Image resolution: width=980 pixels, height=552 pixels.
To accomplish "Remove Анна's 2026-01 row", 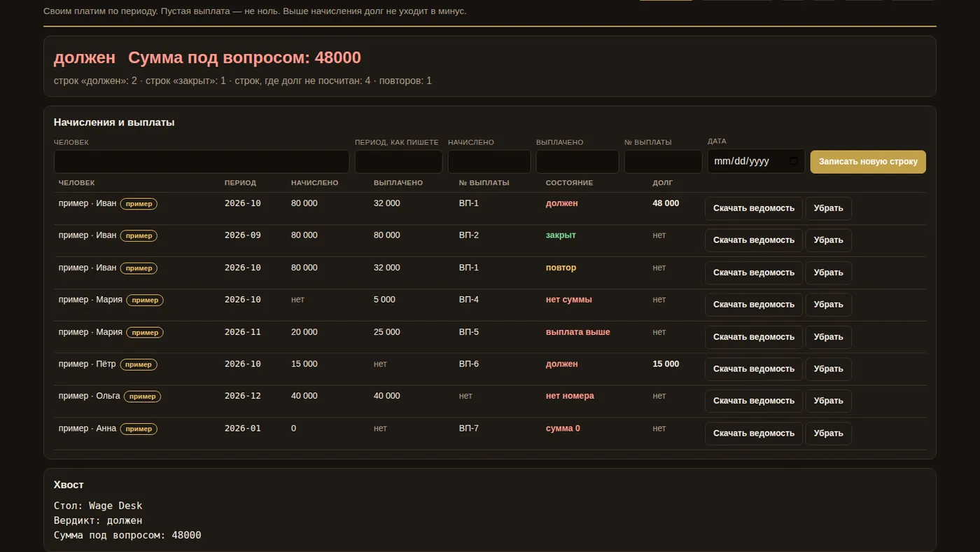I will (828, 433).
